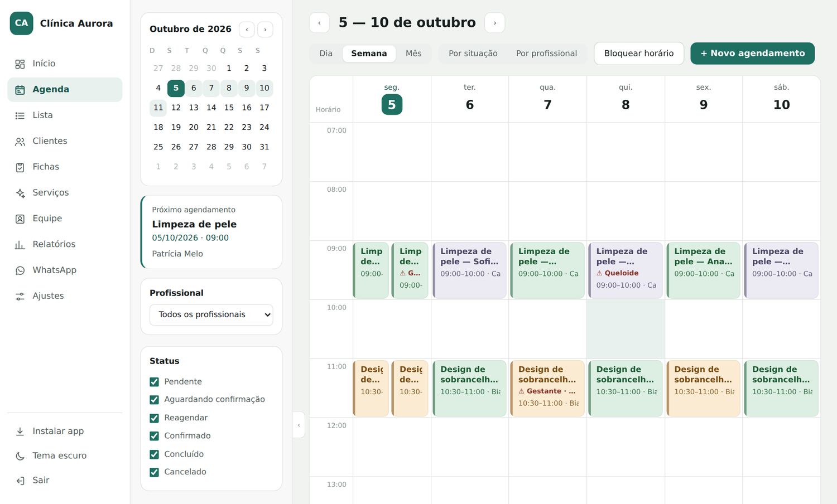Go to Clientes in the sidebar
Screen dimensions: 837x504
coord(65,141)
